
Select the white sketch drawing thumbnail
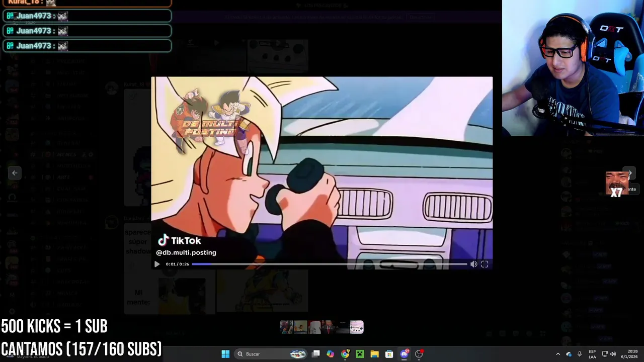pos(314,327)
